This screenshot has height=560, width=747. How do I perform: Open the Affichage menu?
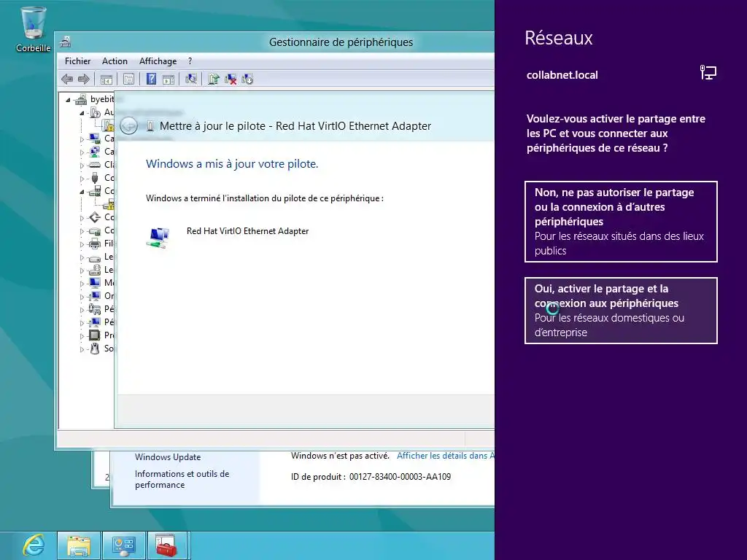[158, 61]
